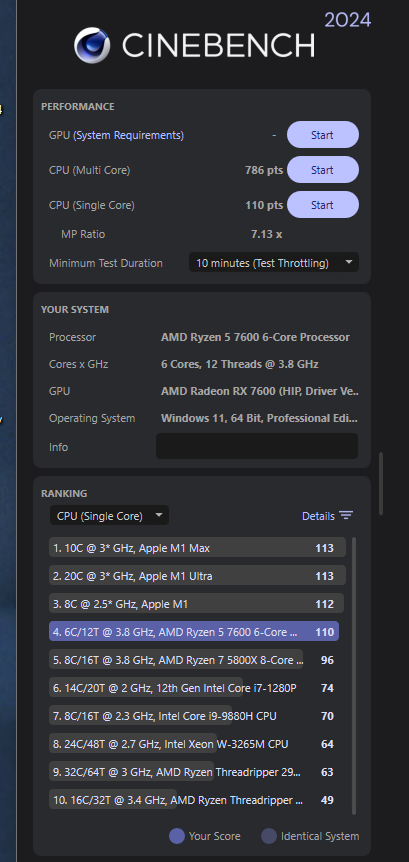The image size is (409, 862).
Task: Select the AMD Ryzen 7 5800X ranking row
Action: click(x=192, y=660)
